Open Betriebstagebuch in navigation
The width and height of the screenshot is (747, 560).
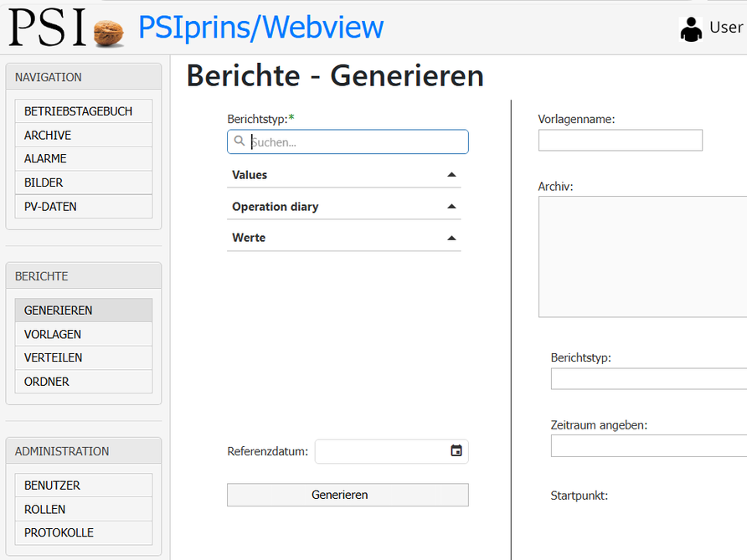[83, 111]
